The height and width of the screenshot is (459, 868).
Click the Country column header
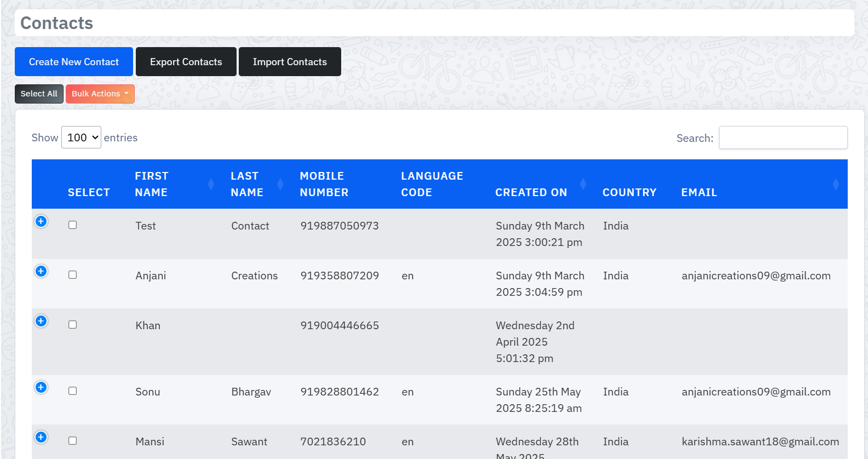point(629,192)
